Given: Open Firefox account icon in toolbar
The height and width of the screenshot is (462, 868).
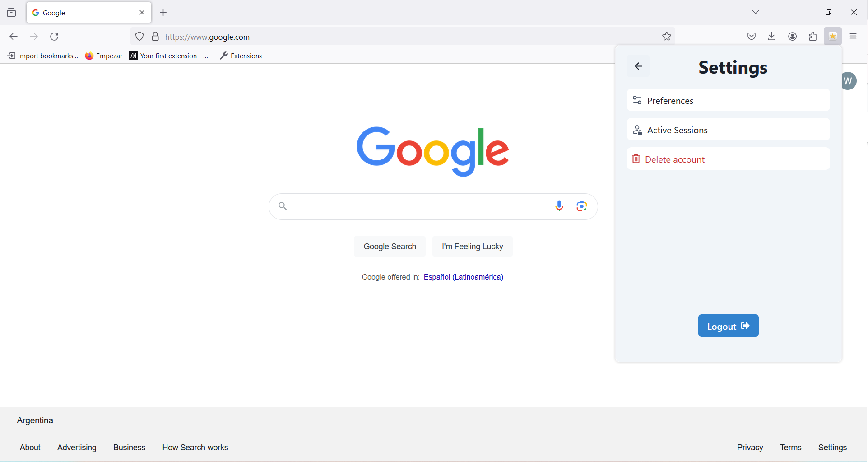Looking at the screenshot, I should pyautogui.click(x=792, y=36).
